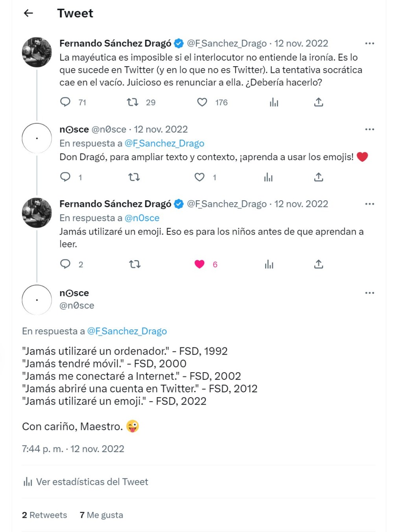Retweet the first tweet with 29 retweets

click(133, 102)
